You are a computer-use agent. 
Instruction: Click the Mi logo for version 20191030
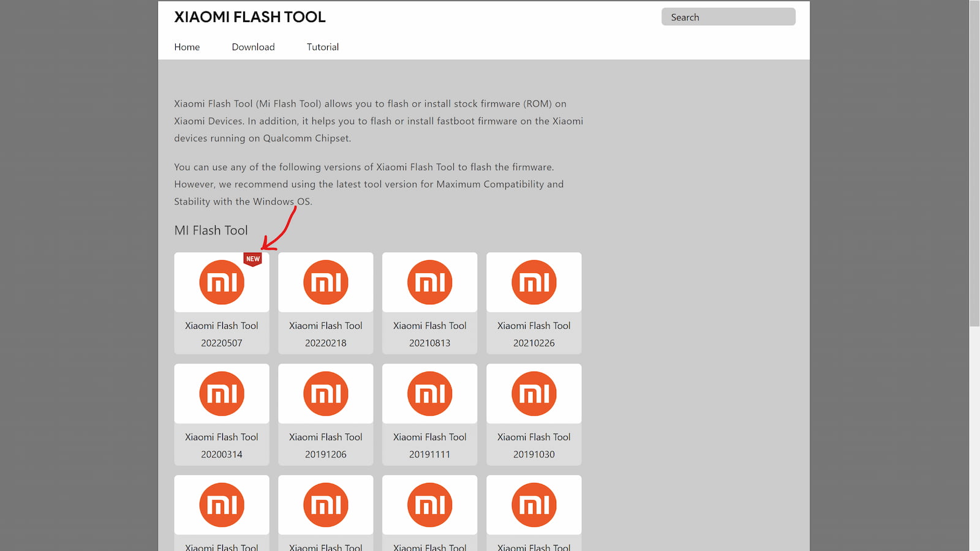534,394
